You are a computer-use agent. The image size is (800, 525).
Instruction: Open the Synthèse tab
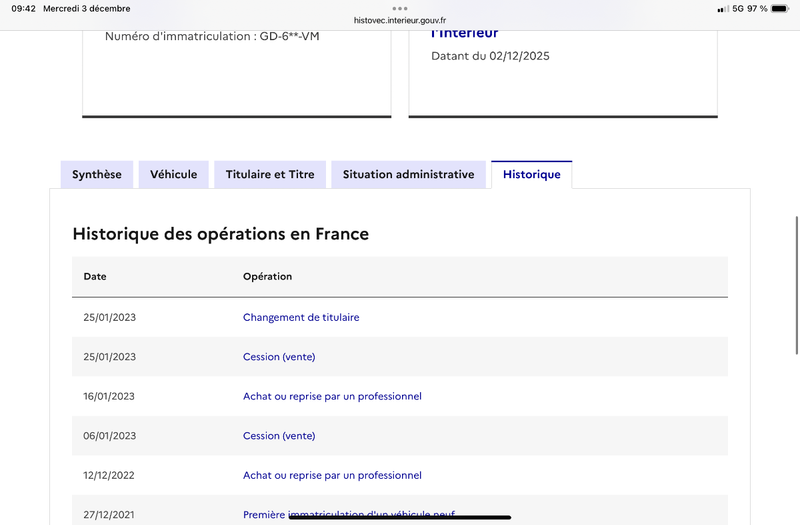point(96,174)
